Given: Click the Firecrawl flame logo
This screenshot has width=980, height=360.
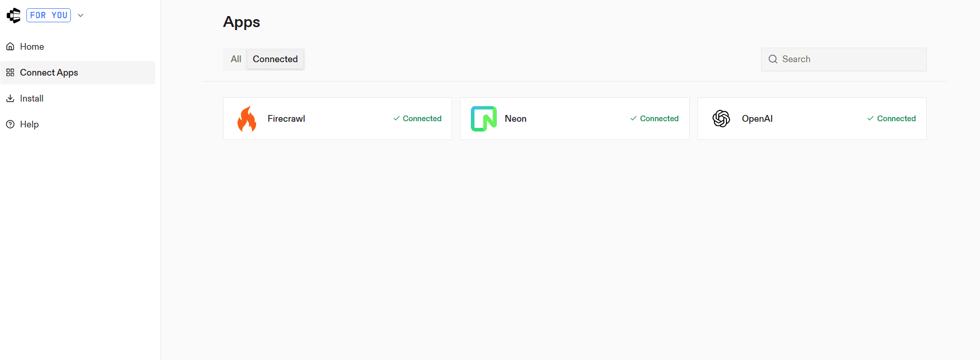Looking at the screenshot, I should (247, 119).
